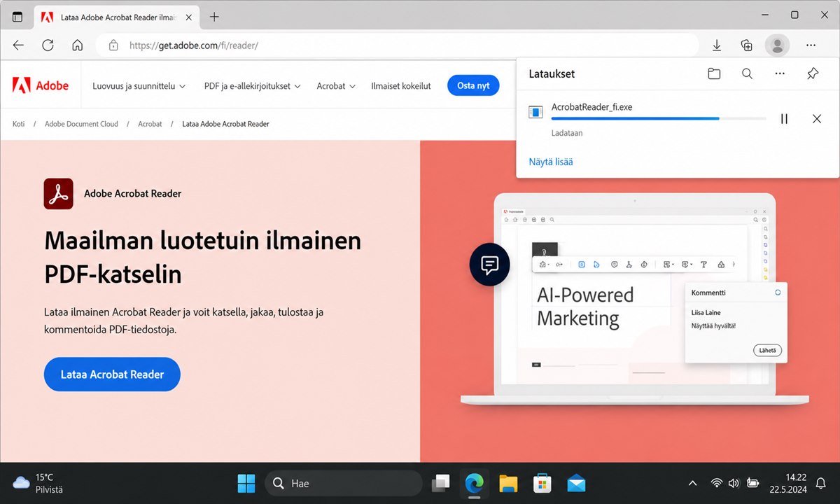The image size is (840, 504).
Task: Click Lataa Adobe Acrobat Reader breadcrumb
Action: click(225, 124)
